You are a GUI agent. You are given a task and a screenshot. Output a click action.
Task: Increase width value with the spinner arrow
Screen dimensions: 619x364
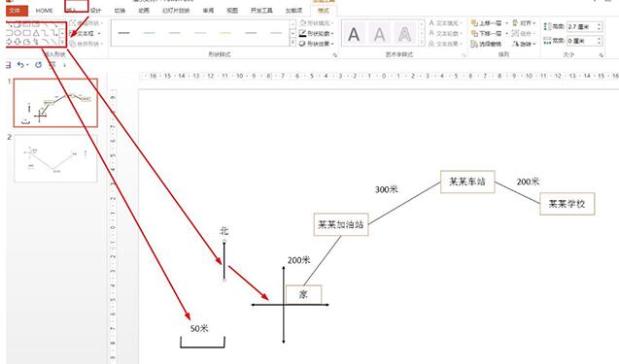(600, 38)
